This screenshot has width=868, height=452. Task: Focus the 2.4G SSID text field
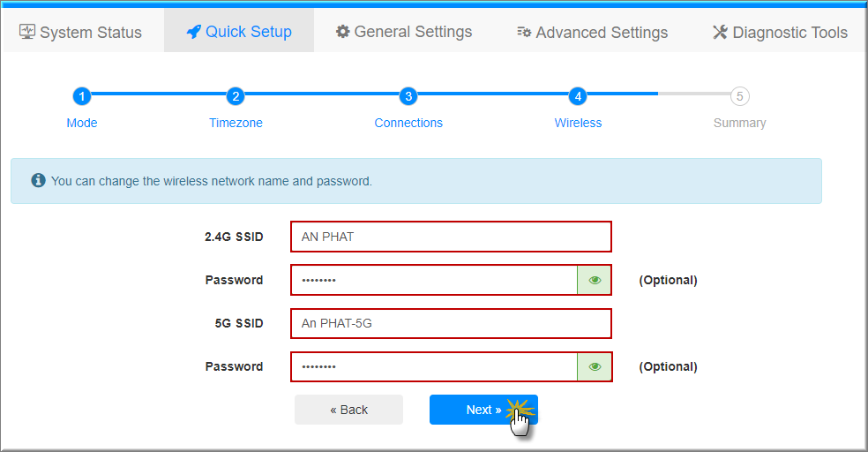coord(450,237)
